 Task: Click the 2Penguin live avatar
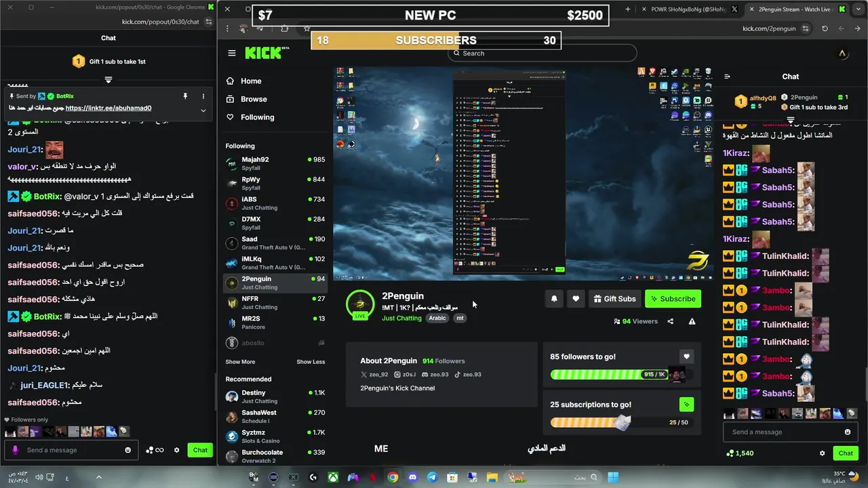coord(360,304)
